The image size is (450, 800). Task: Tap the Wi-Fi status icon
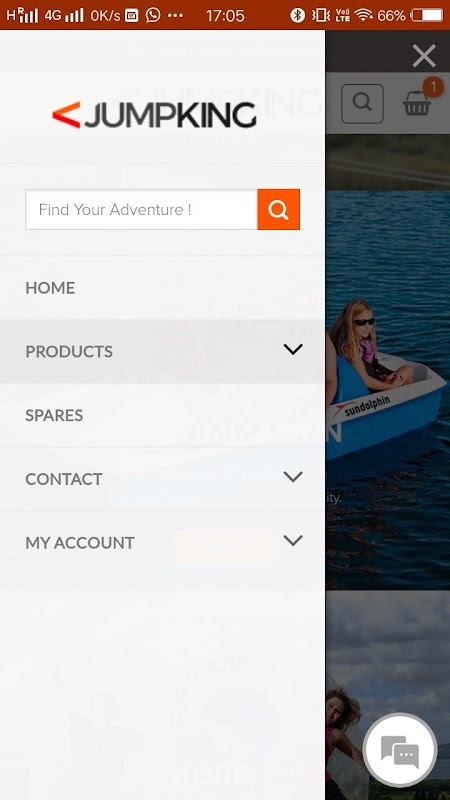point(364,15)
